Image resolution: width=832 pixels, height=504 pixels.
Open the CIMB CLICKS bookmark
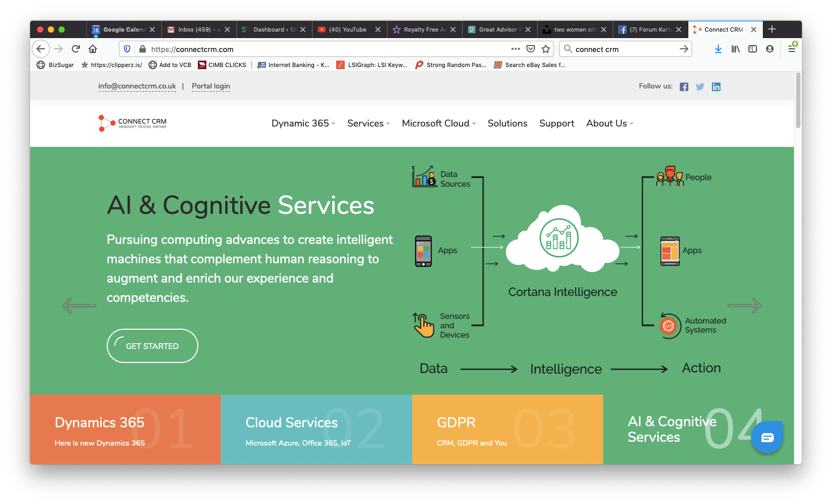pos(222,65)
